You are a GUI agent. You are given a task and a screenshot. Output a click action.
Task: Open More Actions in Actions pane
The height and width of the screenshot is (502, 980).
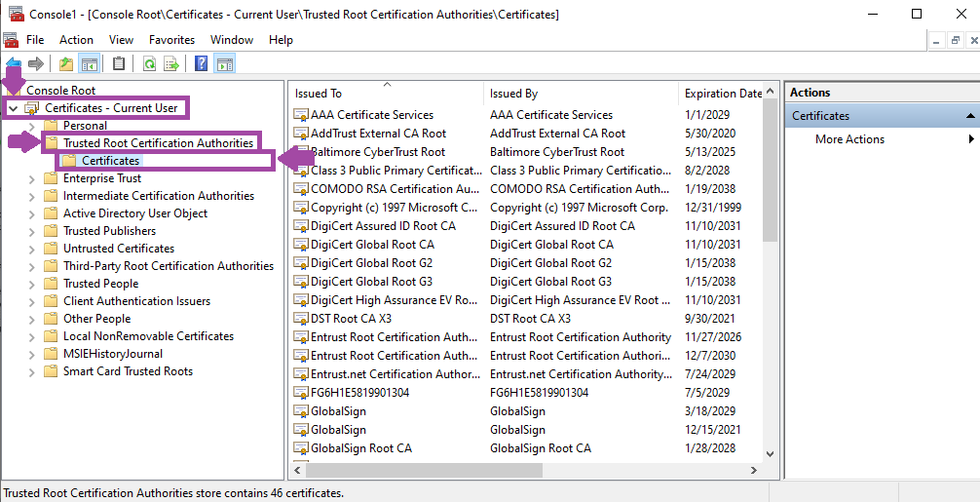(849, 139)
